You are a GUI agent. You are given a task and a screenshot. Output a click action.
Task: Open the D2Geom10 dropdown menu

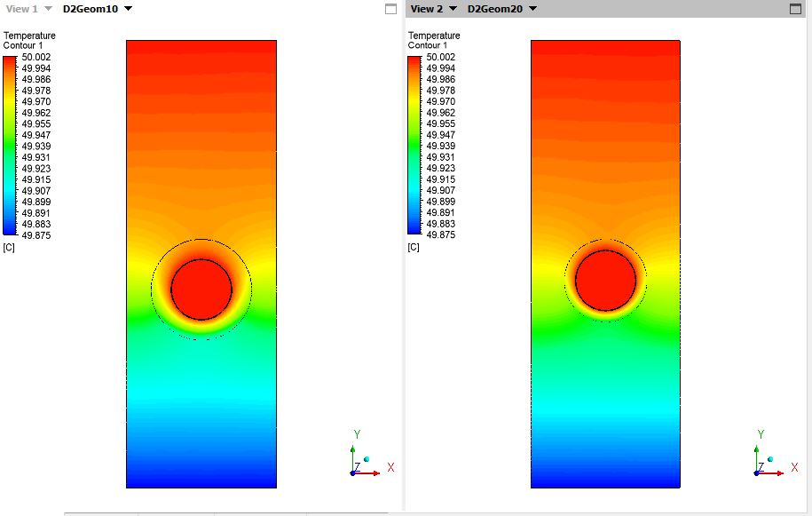click(x=90, y=7)
